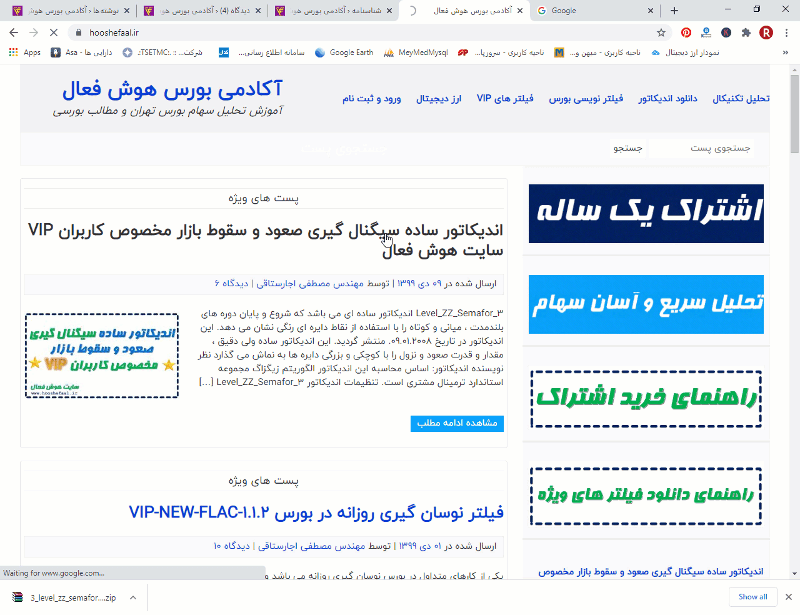The width and height of the screenshot is (800, 615).
Task: Open the دانلود اندیکاتور menu item
Action: (667, 99)
